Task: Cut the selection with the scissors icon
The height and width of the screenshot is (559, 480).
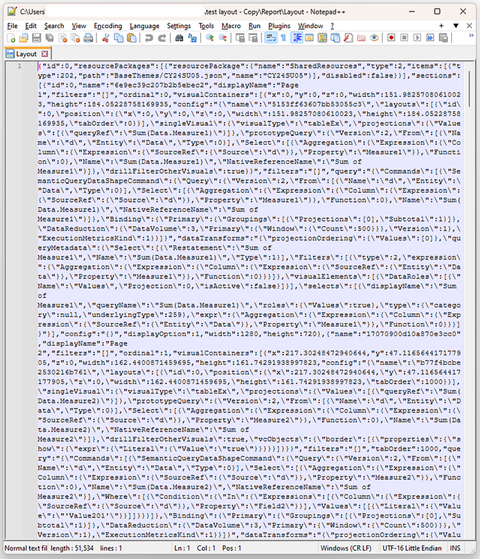Action: pyautogui.click(x=105, y=38)
